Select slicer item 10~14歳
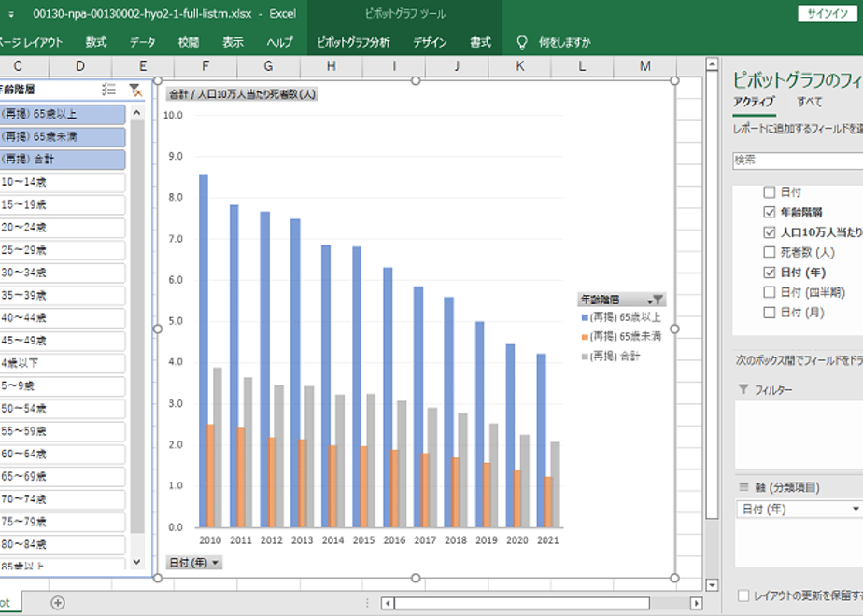Viewport: 863px width, 616px height. [x=62, y=182]
